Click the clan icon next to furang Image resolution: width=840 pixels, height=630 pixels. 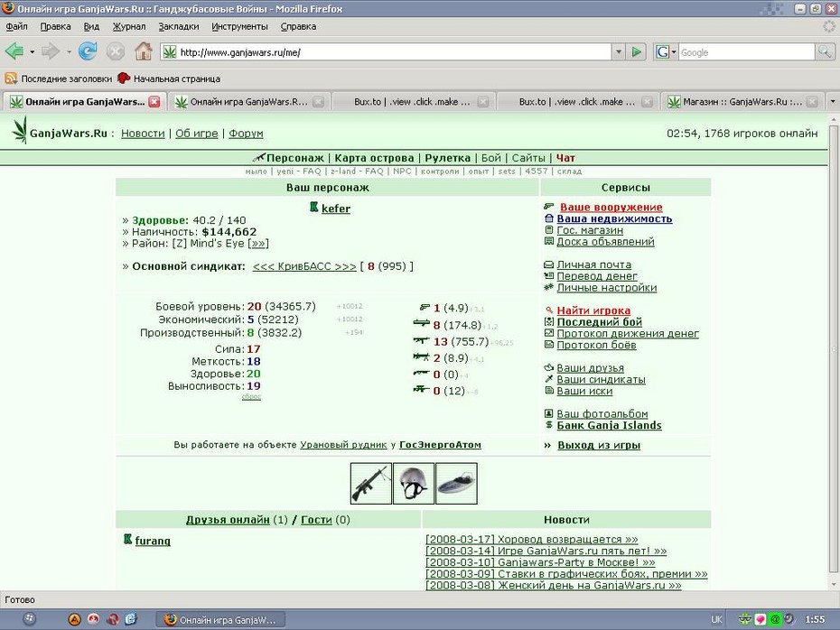point(127,539)
